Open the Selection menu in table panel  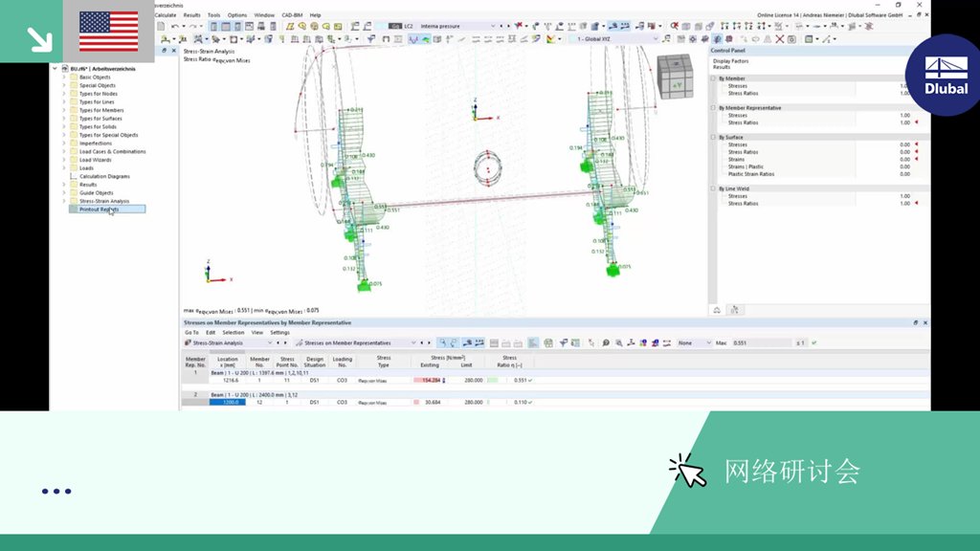click(x=234, y=332)
